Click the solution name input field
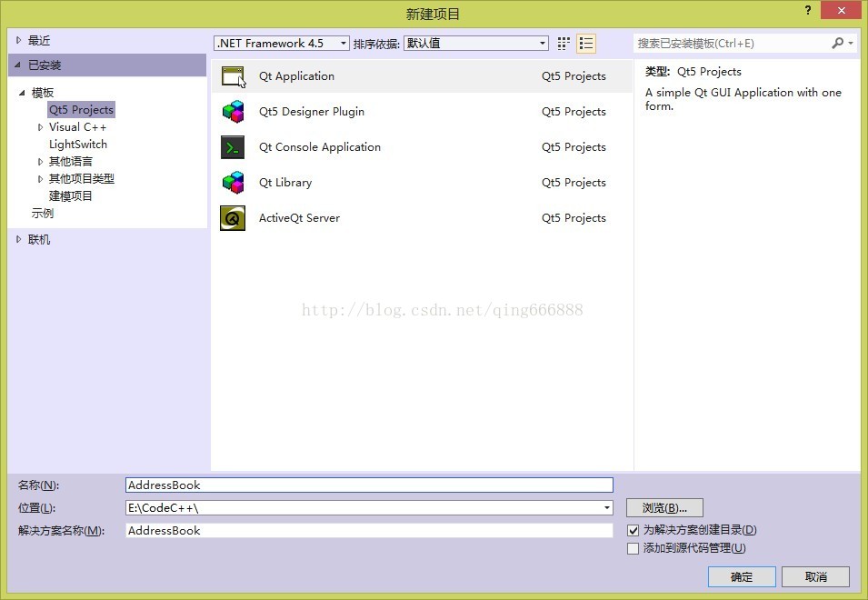The image size is (868, 600). [x=369, y=530]
